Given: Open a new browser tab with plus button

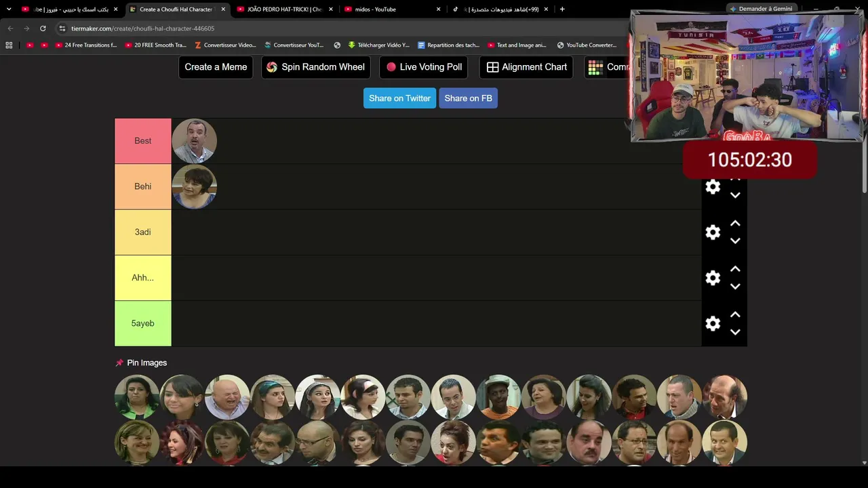Looking at the screenshot, I should (562, 9).
